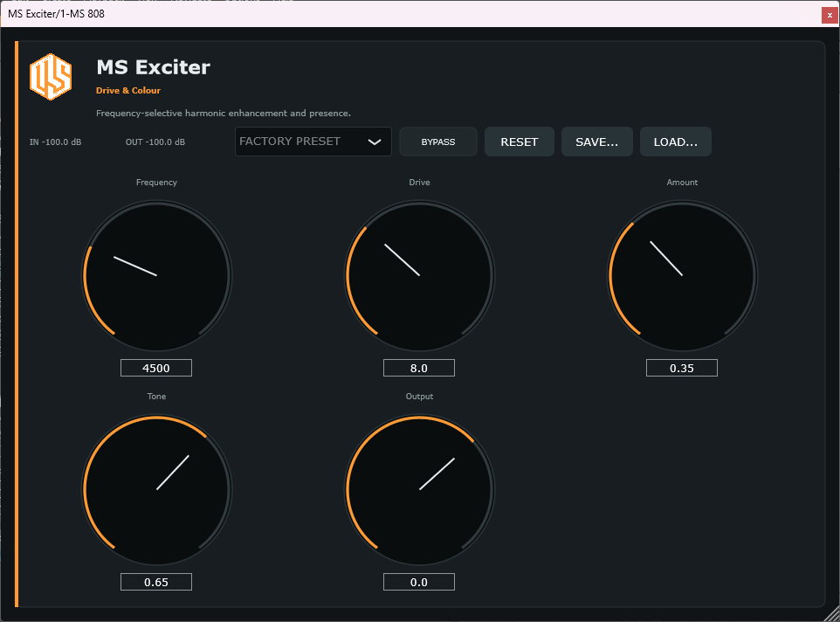The image size is (840, 622).
Task: Open the FACTORY PRESET dropdown
Action: (313, 142)
